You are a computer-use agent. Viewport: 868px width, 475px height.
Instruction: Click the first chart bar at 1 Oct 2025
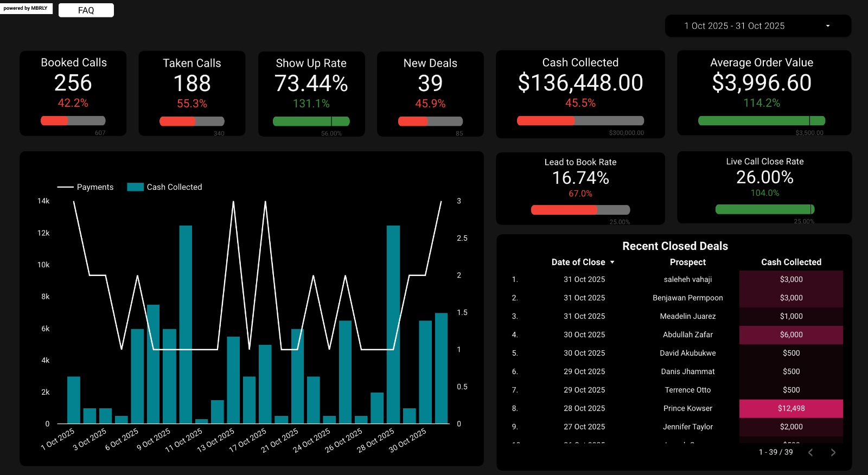[x=74, y=400]
